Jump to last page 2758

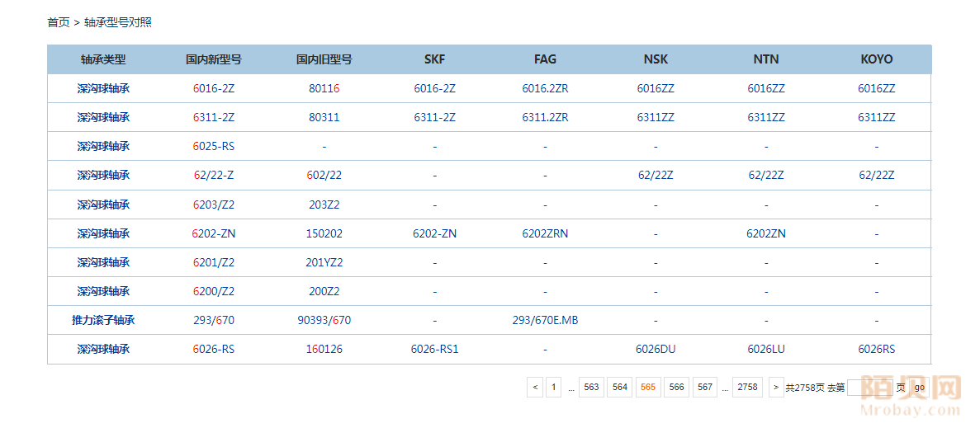(747, 387)
